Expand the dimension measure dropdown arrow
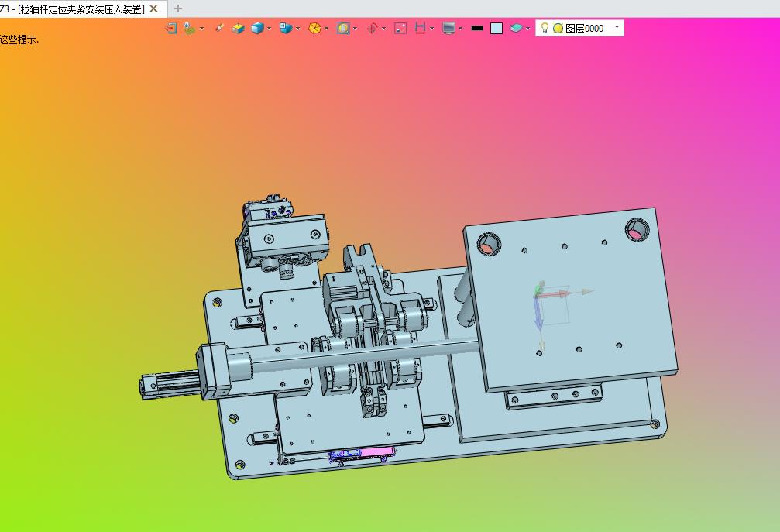 tap(431, 29)
